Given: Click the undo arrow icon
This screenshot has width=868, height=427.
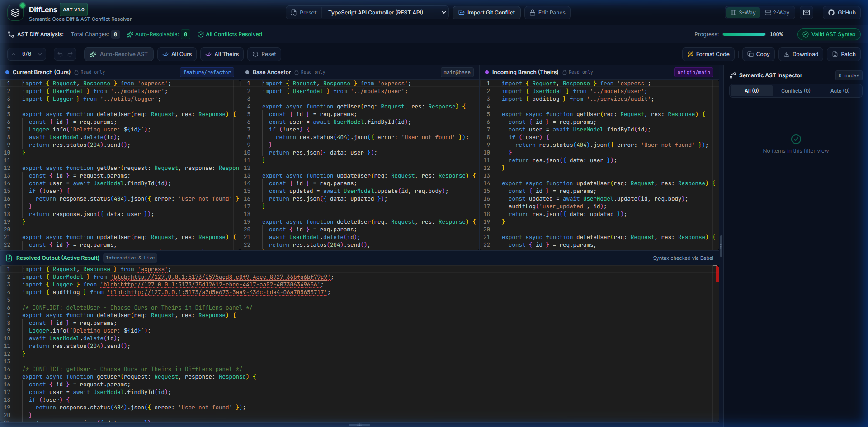Looking at the screenshot, I should pos(60,54).
